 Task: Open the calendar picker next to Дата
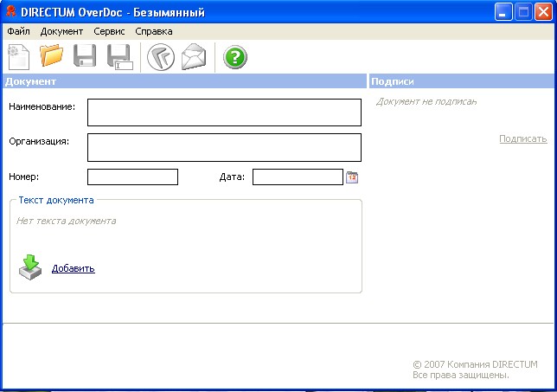(352, 177)
